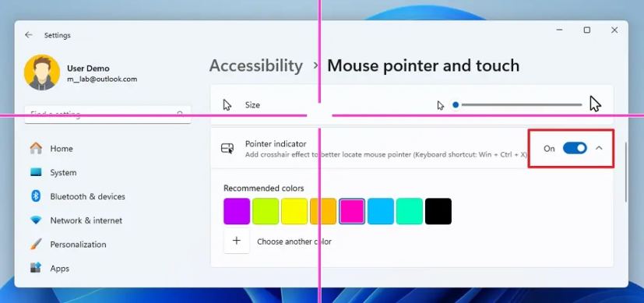Viewport: 644px width, 303px height.
Task: Select the yellow recommended color
Action: pyautogui.click(x=294, y=211)
